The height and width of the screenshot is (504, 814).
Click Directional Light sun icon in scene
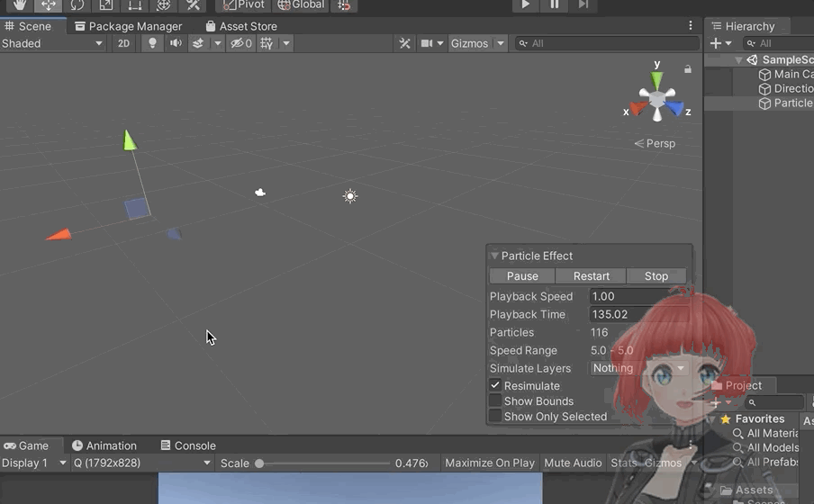pos(350,196)
